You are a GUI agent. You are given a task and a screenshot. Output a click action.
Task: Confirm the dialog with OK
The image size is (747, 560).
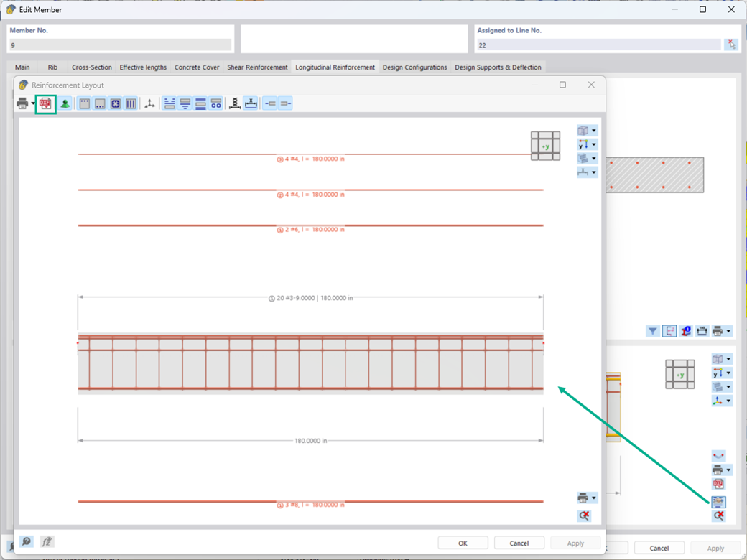(x=463, y=542)
